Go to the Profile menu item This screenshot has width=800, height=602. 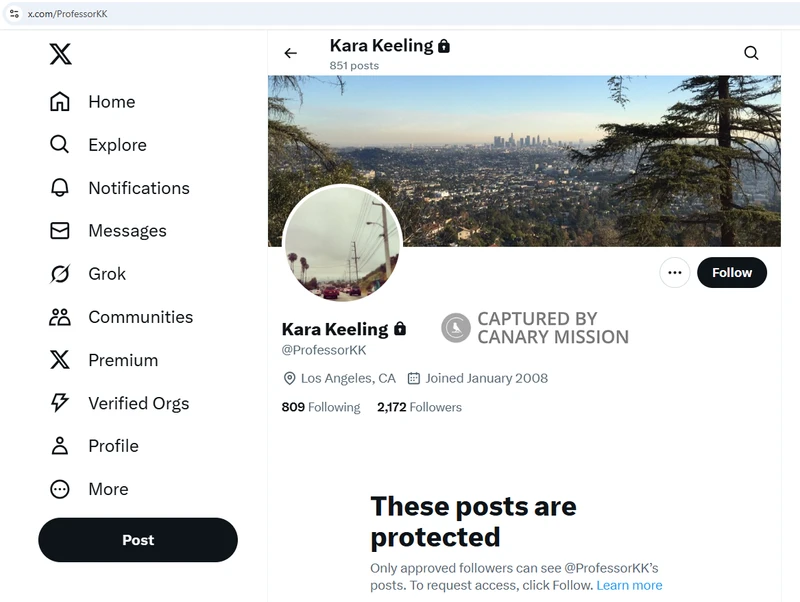coord(94,446)
